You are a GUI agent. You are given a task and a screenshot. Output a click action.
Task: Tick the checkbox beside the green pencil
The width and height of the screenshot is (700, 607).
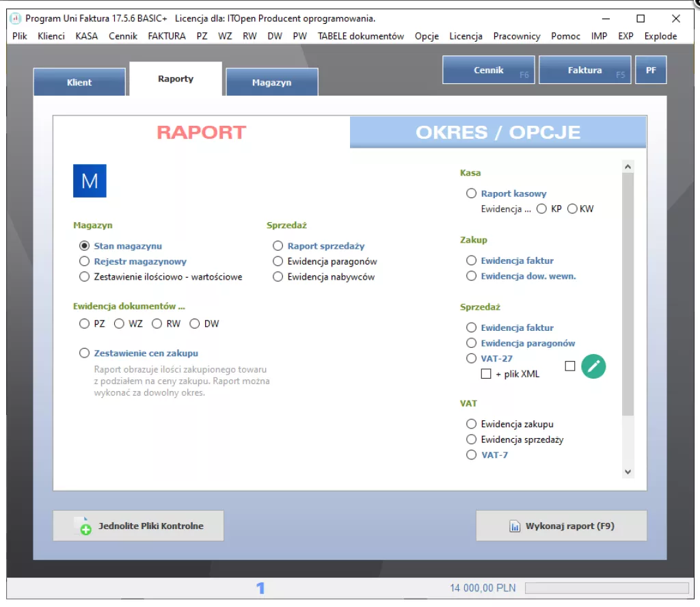570,366
